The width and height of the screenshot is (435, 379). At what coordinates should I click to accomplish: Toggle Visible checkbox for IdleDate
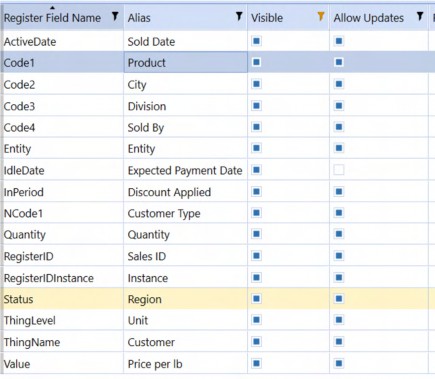pos(256,170)
